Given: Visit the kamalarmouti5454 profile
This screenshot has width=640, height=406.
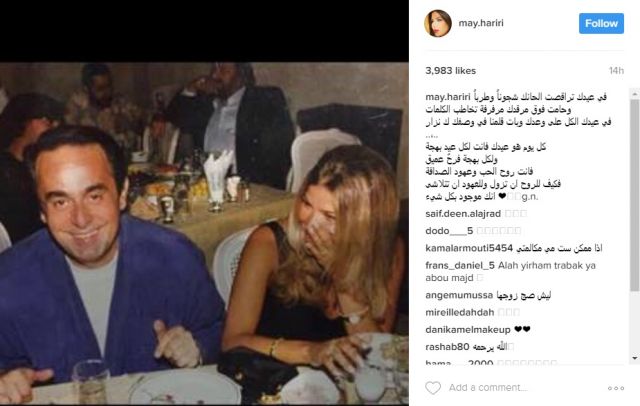Looking at the screenshot, I should click(x=469, y=248).
